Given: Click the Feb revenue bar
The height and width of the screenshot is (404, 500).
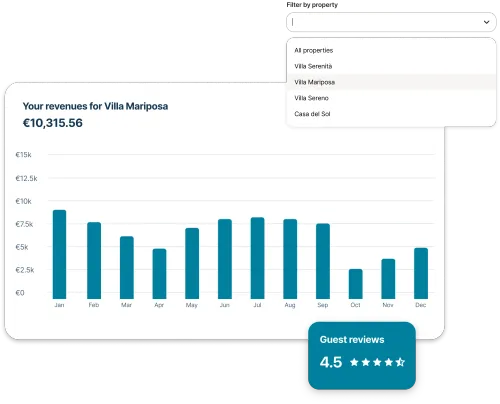Looking at the screenshot, I should (x=94, y=260).
